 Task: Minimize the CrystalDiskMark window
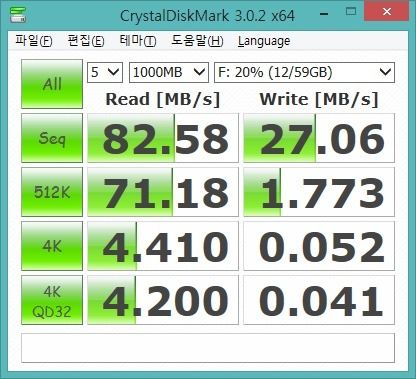click(x=324, y=13)
